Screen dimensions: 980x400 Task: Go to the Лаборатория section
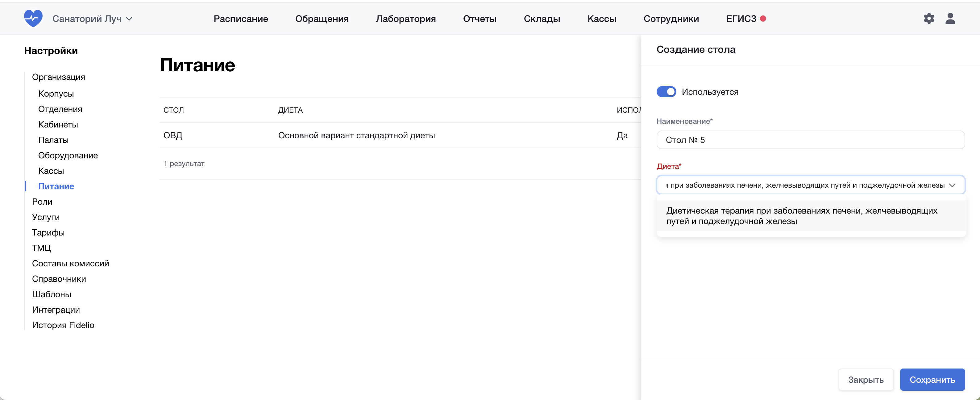[405, 19]
